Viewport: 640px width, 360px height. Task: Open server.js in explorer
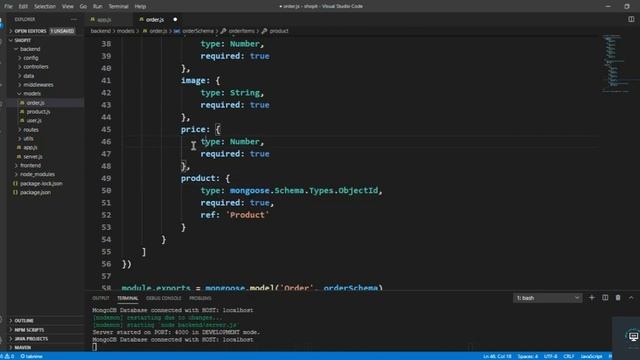click(x=33, y=157)
